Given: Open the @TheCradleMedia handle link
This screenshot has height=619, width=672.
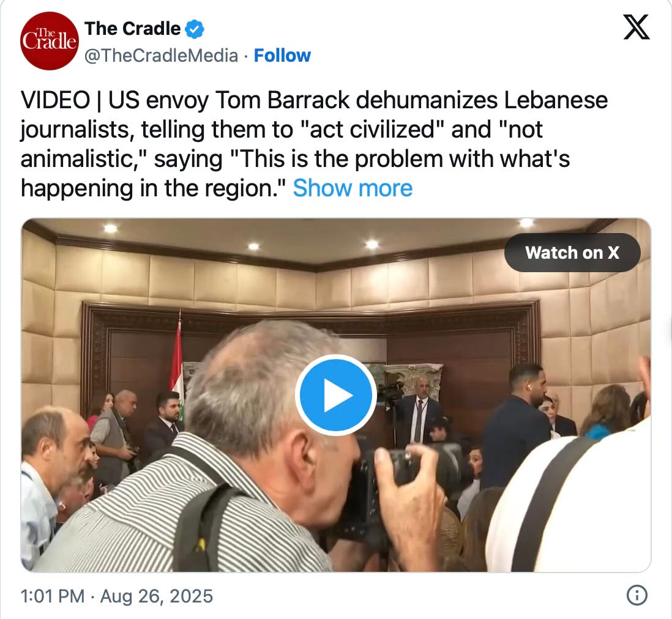Looking at the screenshot, I should pos(161,56).
